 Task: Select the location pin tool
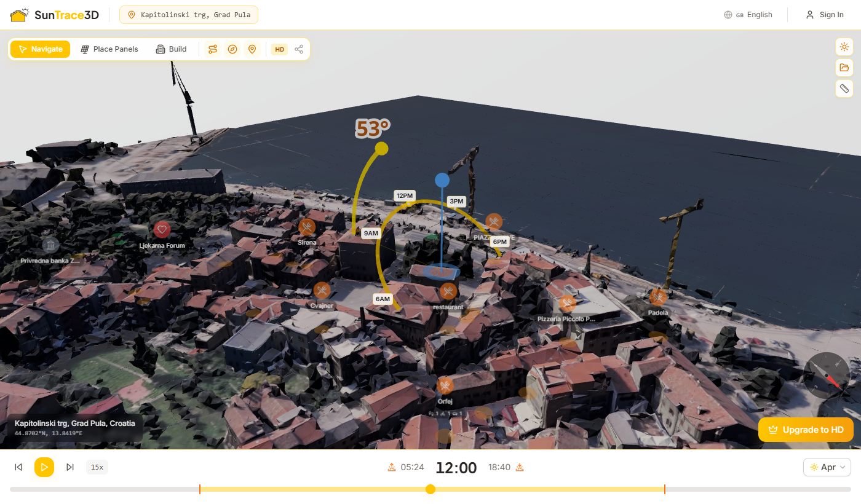click(x=252, y=49)
